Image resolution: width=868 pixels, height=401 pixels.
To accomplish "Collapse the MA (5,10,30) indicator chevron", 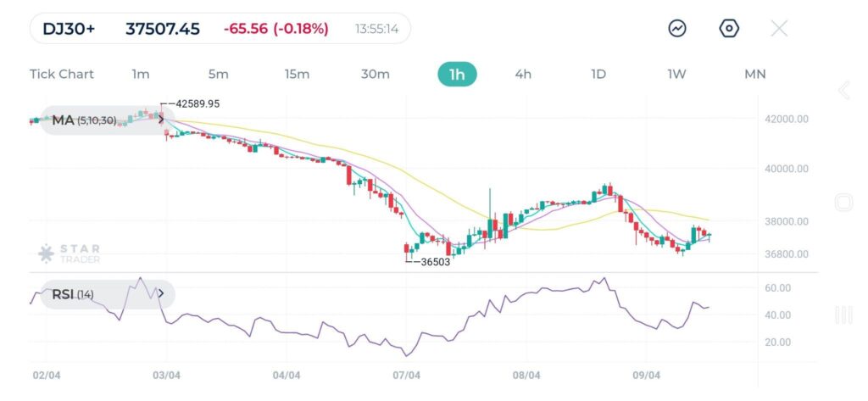I will click(x=162, y=120).
